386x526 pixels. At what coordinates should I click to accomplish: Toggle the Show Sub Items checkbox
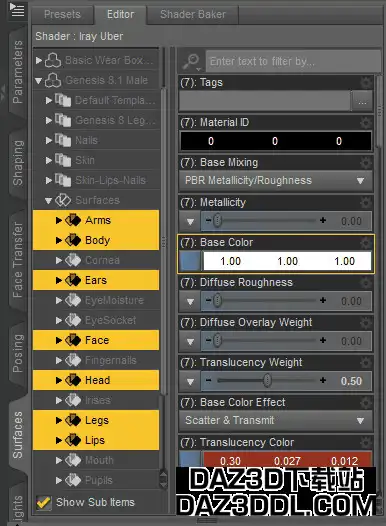coord(44,502)
